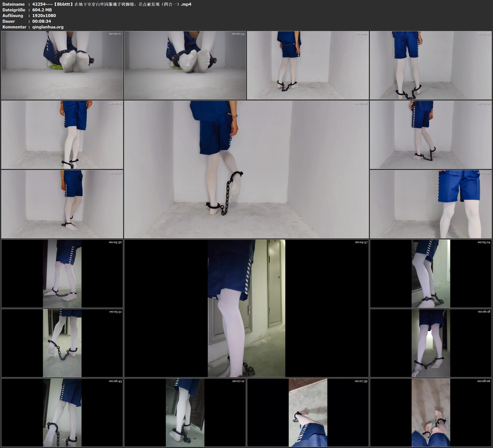The image size is (493, 448).
Task: Select the 00:02:15 thumbnail
Action: 62,135
